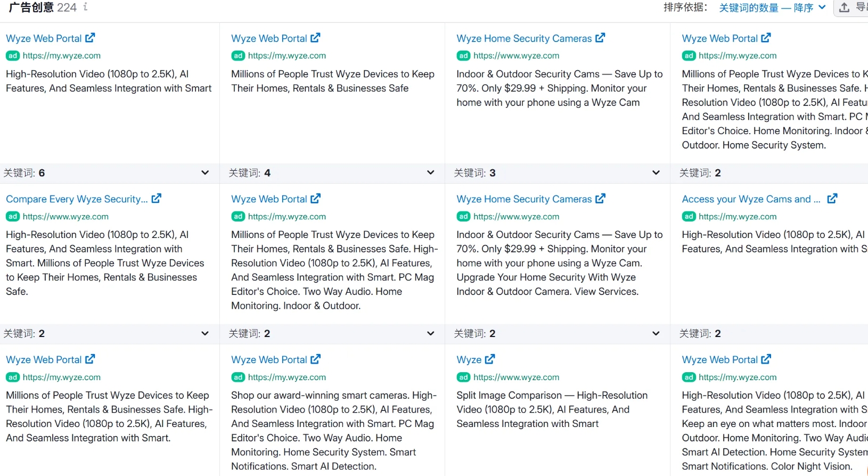Click 关键词: 2 label under 'Compare Every Wyze Security...' ad
The width and height of the screenshot is (868, 476).
(24, 334)
